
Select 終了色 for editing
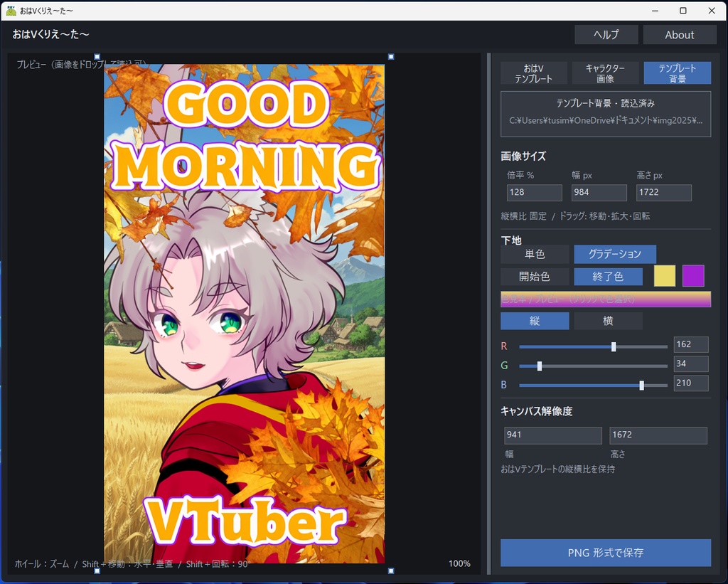coord(609,277)
